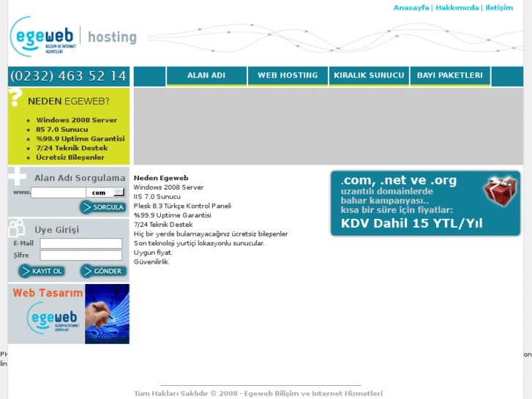Image resolution: width=532 pixels, height=399 pixels.
Task: Click the question mark icon beside Neden Egeweb
Action: click(x=15, y=97)
